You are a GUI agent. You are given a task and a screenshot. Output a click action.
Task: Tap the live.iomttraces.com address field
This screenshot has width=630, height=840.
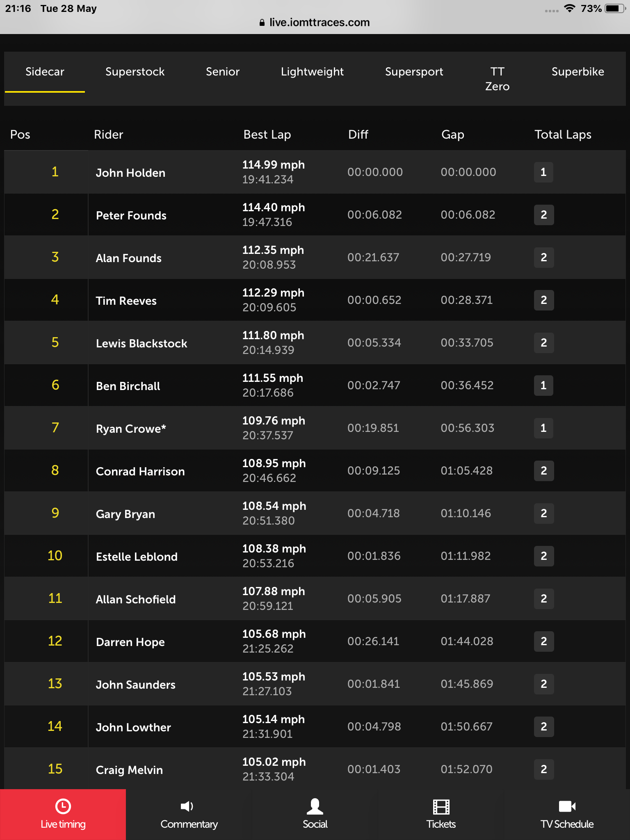point(315,23)
